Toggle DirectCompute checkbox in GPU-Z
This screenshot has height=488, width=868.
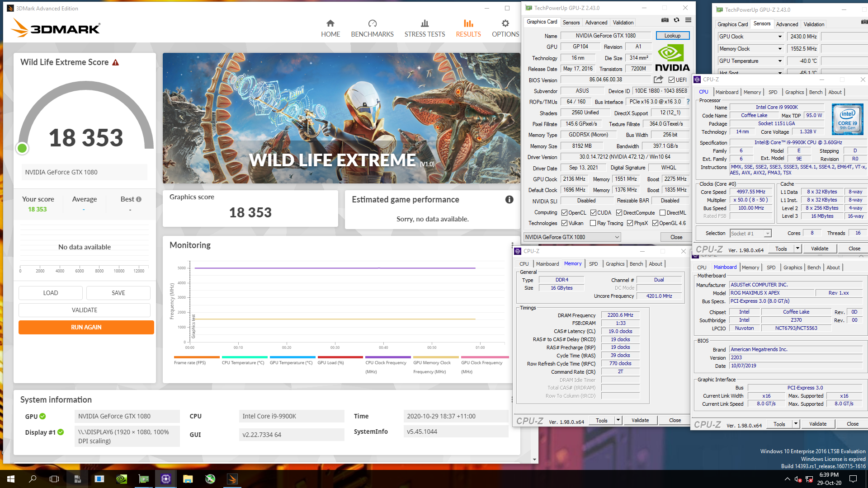[x=619, y=213]
